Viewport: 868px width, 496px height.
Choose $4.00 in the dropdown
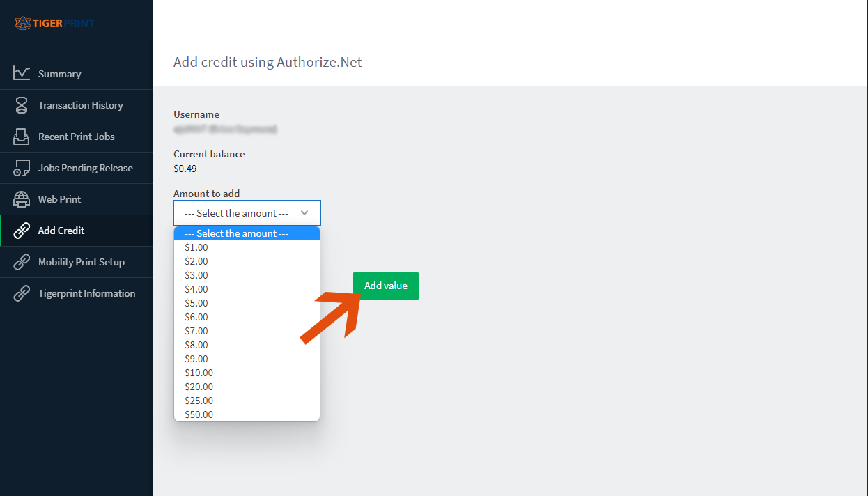(x=247, y=289)
